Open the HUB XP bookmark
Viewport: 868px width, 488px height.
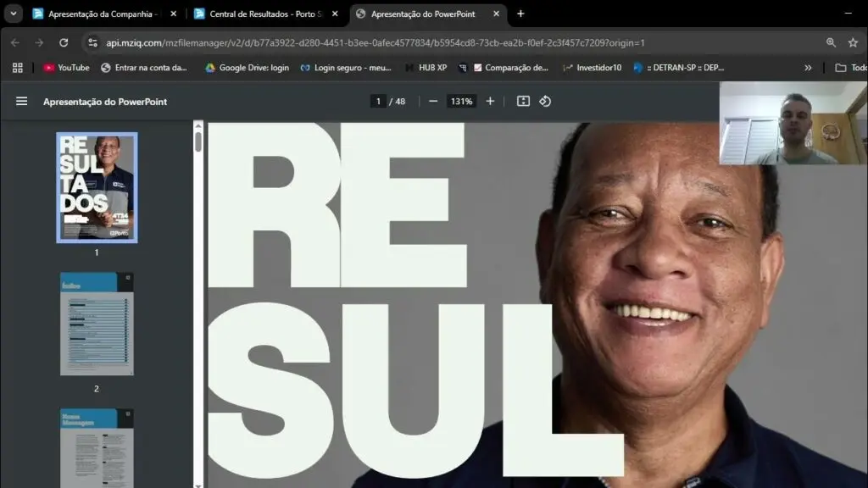click(426, 68)
